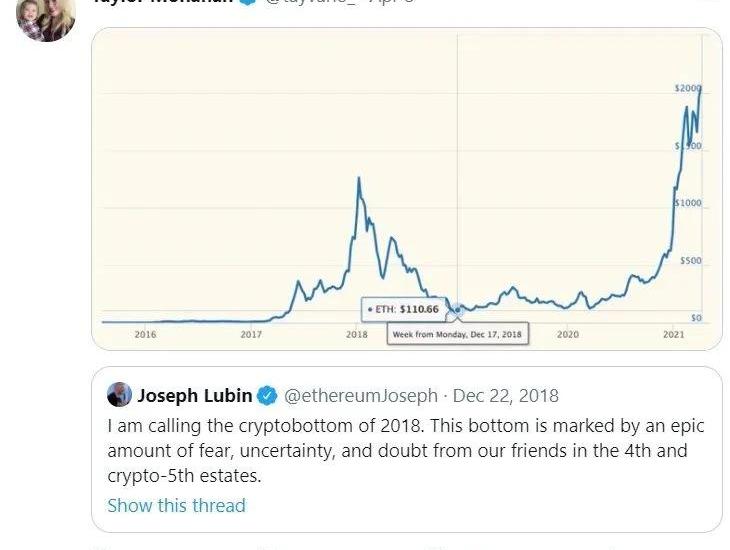Open the @ethereumJoseph handle

(361, 396)
